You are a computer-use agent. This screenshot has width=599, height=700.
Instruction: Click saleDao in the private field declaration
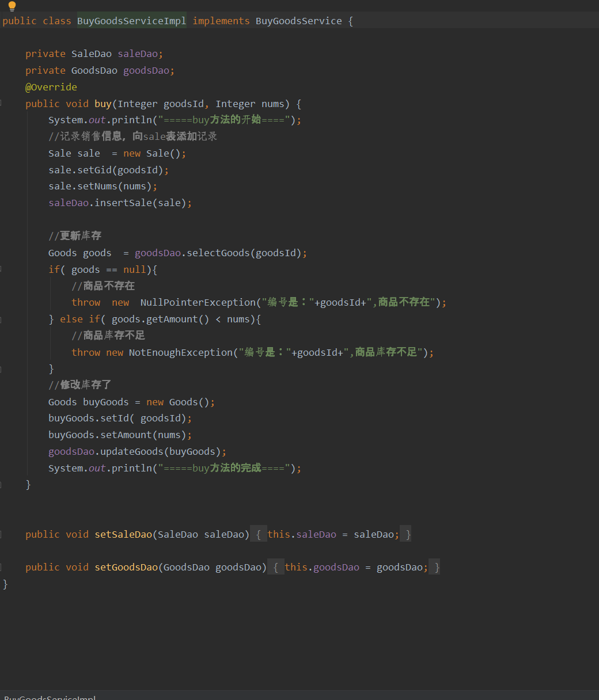pos(138,54)
